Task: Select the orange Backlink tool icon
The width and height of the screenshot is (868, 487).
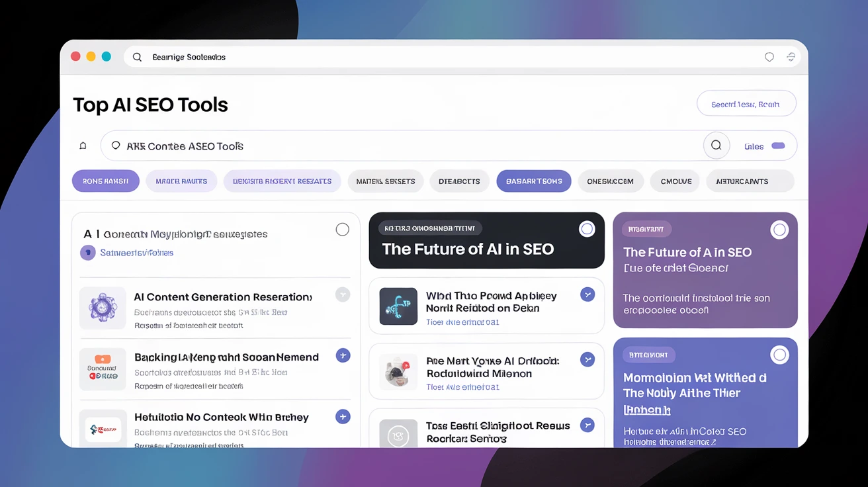Action: click(103, 369)
